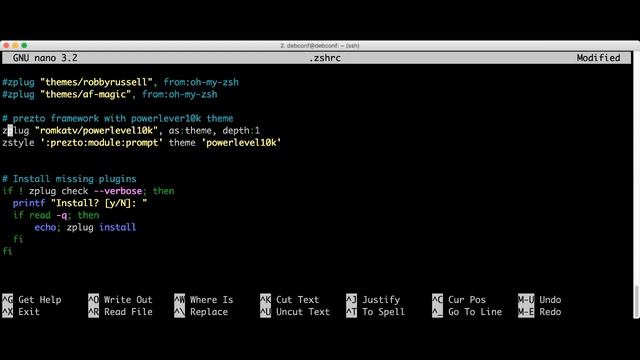Click the '^C Cur Pos' shortcut
Image resolution: width=640 pixels, height=360 pixels.
pos(459,300)
